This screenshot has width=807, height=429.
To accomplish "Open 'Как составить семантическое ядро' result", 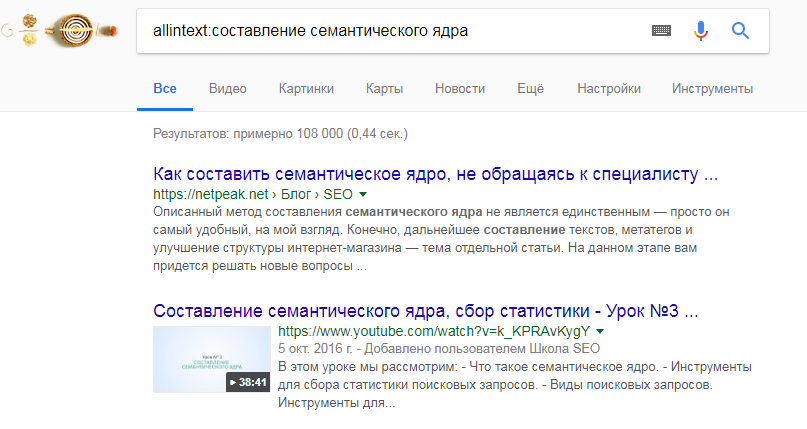I will click(x=435, y=174).
